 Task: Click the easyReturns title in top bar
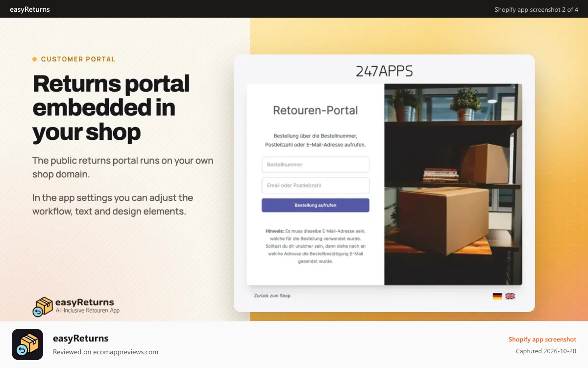(x=30, y=9)
